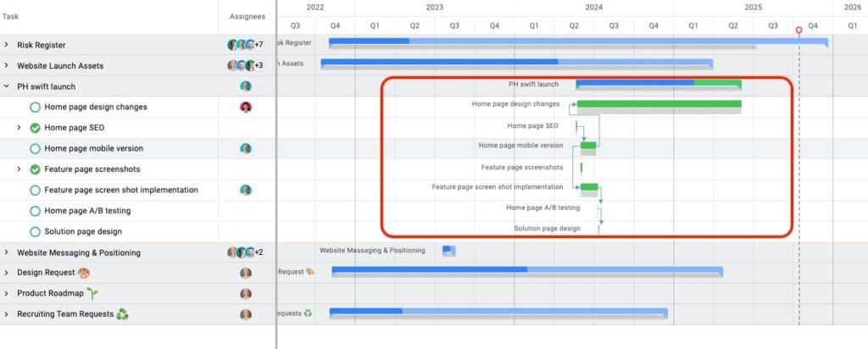
Task: Uncheck the completed Home page SEO task
Action: (35, 128)
